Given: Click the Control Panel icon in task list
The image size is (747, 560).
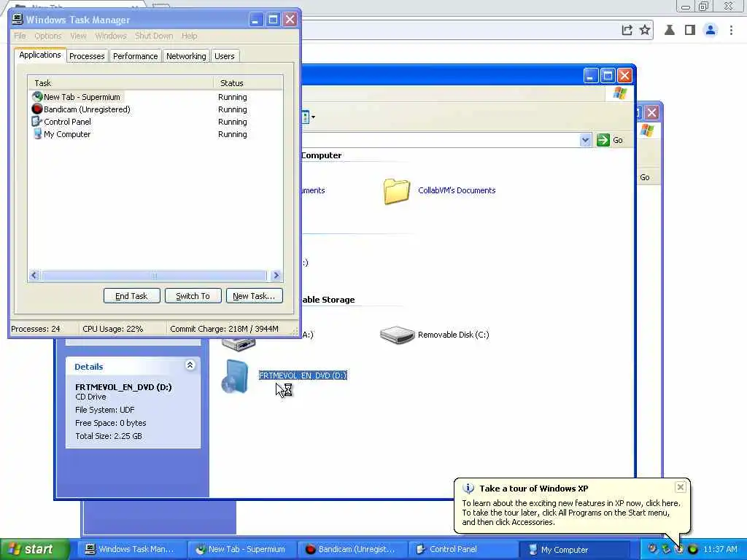Looking at the screenshot, I should [x=37, y=122].
